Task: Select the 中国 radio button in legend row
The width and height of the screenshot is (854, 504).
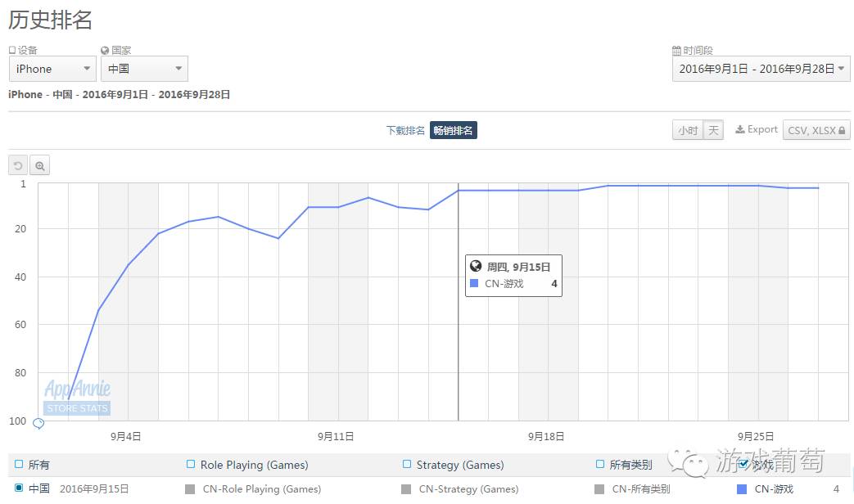Action: 19,488
